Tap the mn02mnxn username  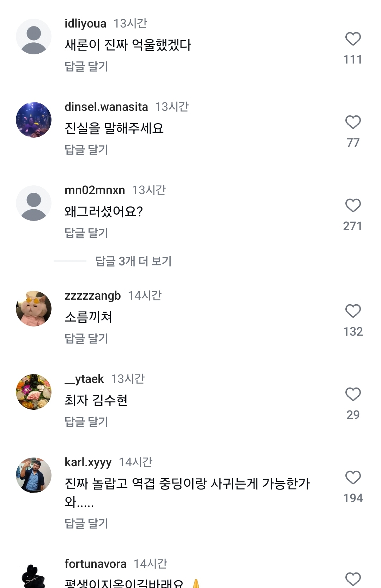pos(95,190)
